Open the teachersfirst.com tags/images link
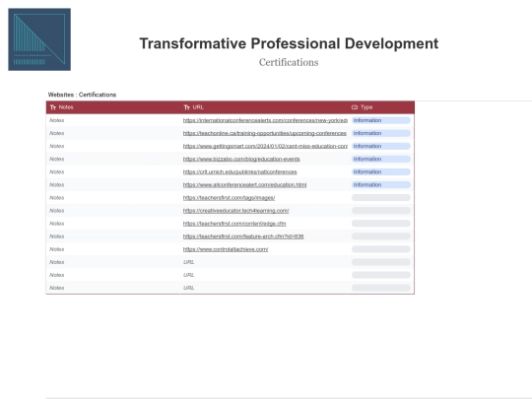This screenshot has height=399, width=532. [229, 198]
